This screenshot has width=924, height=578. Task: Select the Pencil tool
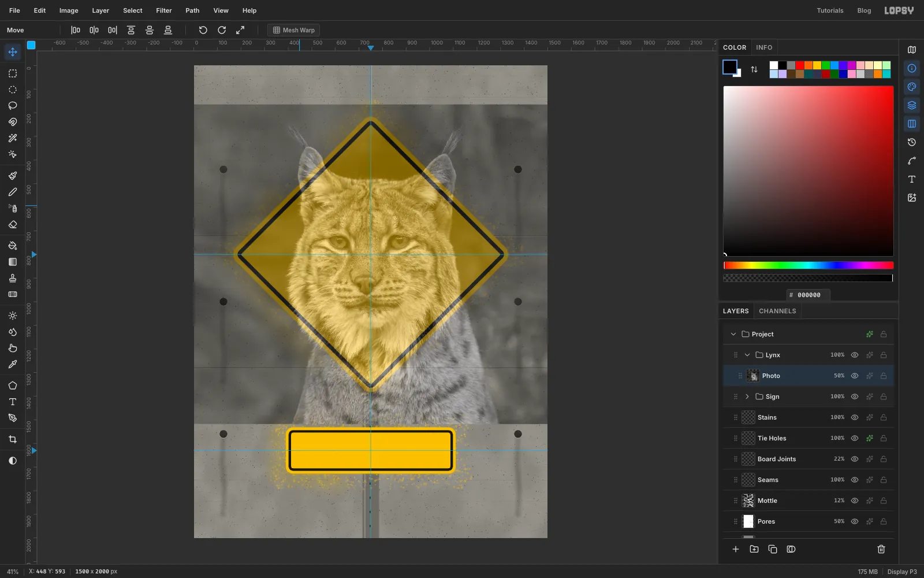[12, 192]
